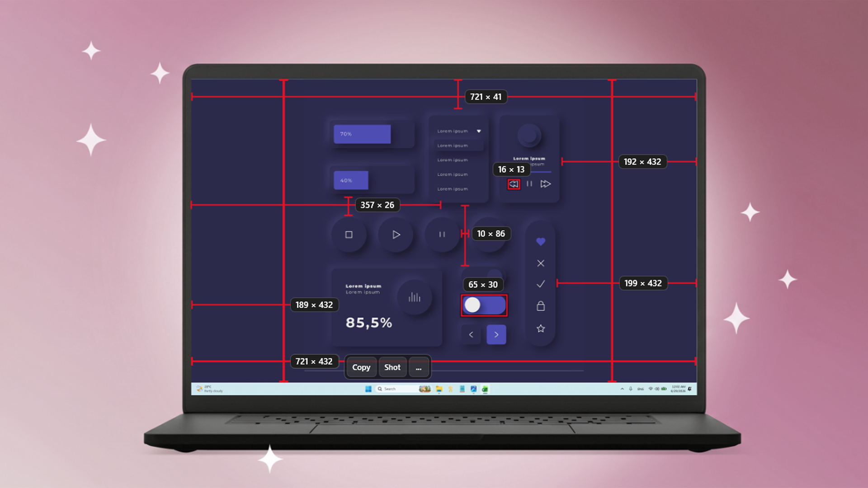Click the purple next arrow button
Screen dimensions: 868x488
pos(496,335)
